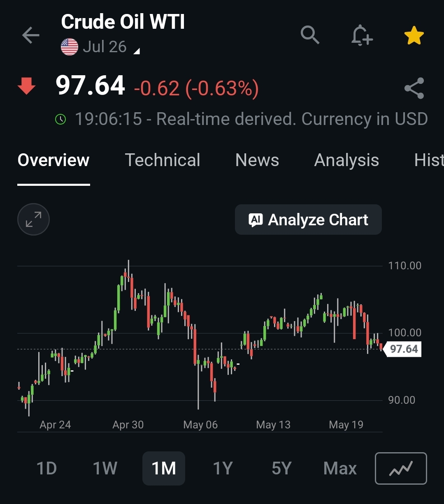This screenshot has width=444, height=504.
Task: Share this instrument via share icon
Action: coord(414,88)
